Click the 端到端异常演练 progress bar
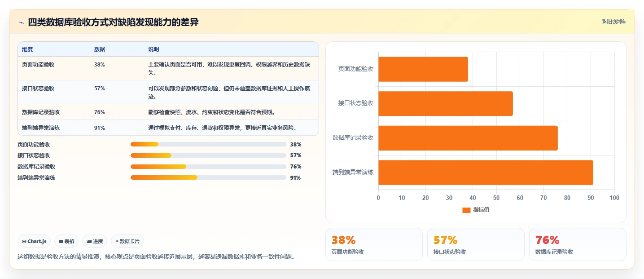This screenshot has height=279, width=644. point(208,177)
